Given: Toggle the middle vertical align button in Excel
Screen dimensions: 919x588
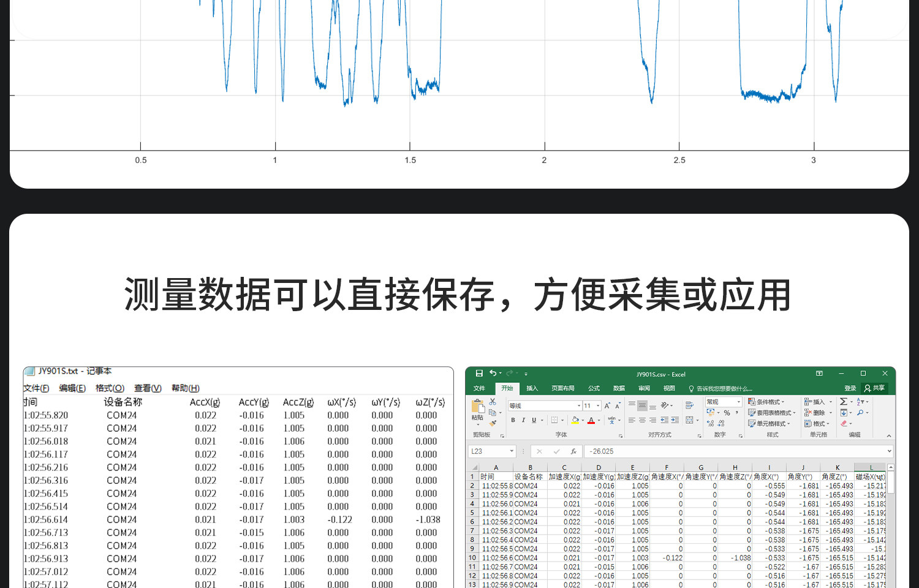Looking at the screenshot, I should point(642,405).
